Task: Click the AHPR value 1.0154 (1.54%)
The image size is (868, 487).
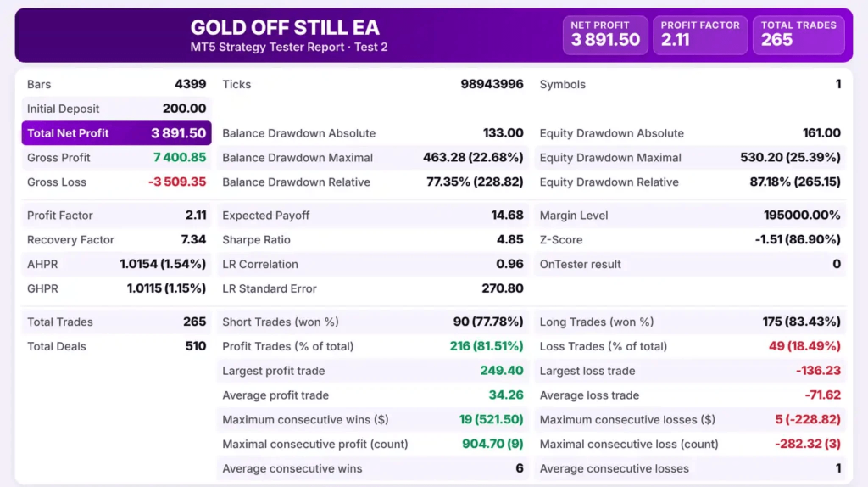Action: pos(163,264)
